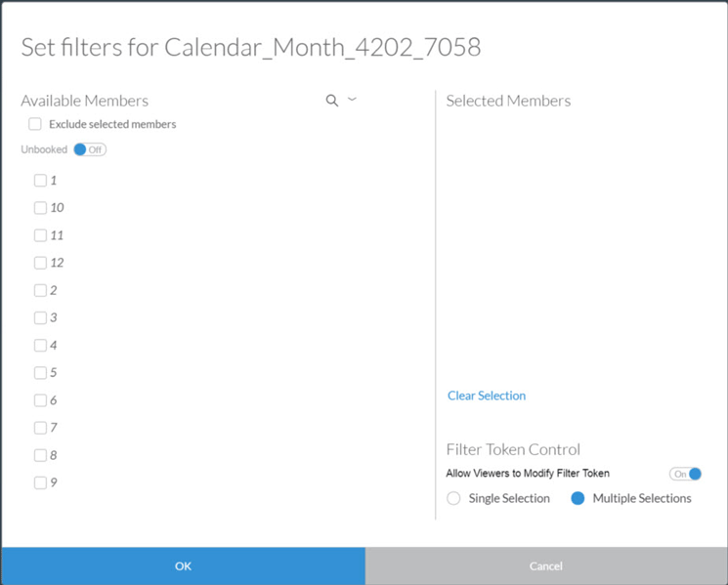Check the box for member 7
This screenshot has width=728, height=585.
pyautogui.click(x=40, y=427)
